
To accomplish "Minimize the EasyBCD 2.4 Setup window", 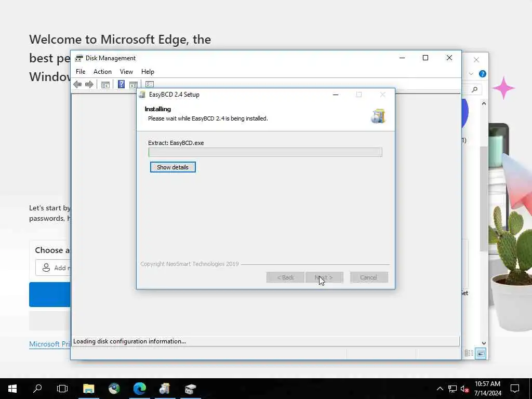I will click(x=336, y=95).
